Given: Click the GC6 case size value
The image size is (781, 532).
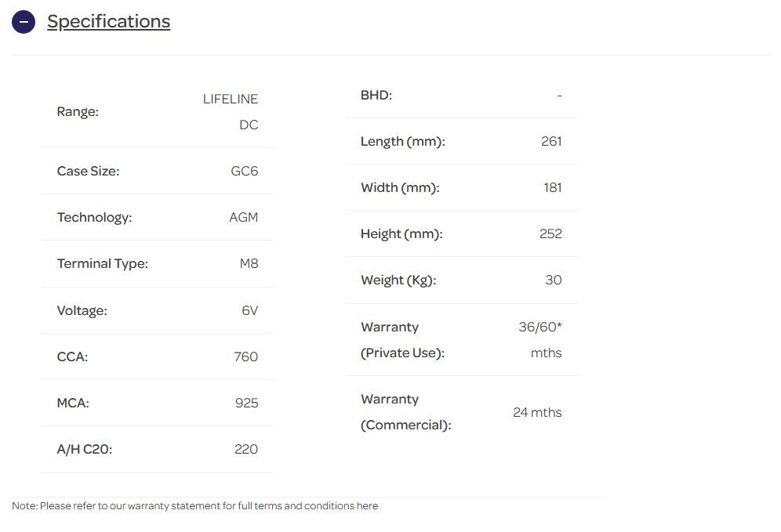Looking at the screenshot, I should (x=244, y=171).
